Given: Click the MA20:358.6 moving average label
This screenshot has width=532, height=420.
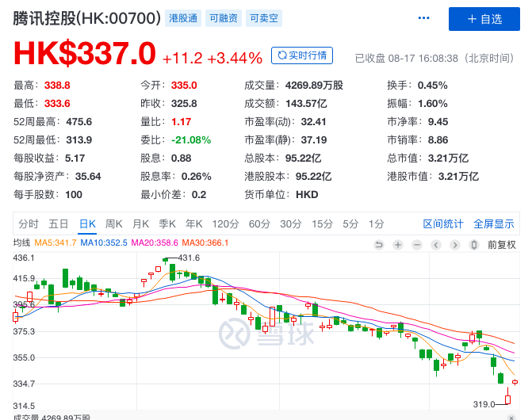Looking at the screenshot, I should 155,242.
